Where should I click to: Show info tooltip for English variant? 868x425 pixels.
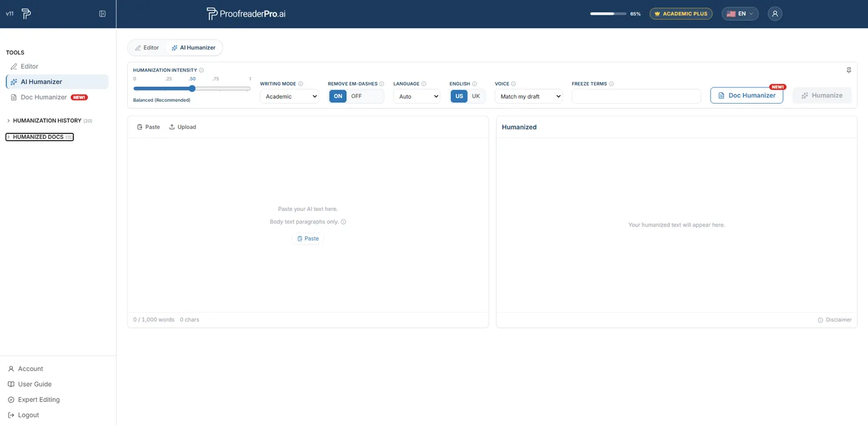(x=475, y=84)
